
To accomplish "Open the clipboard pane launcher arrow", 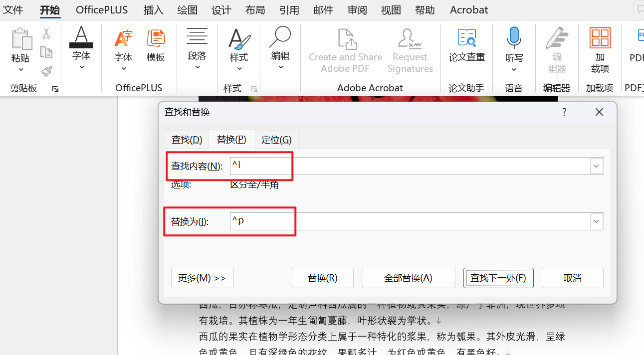I will [55, 89].
